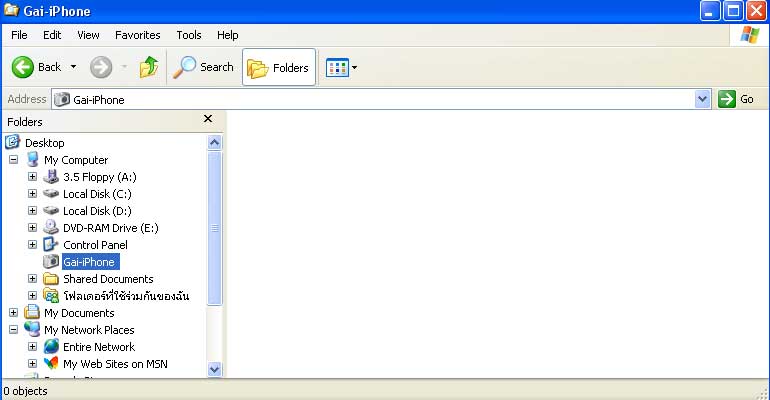Maximize the Gai-iPhone window
The width and height of the screenshot is (770, 400).
[733, 11]
